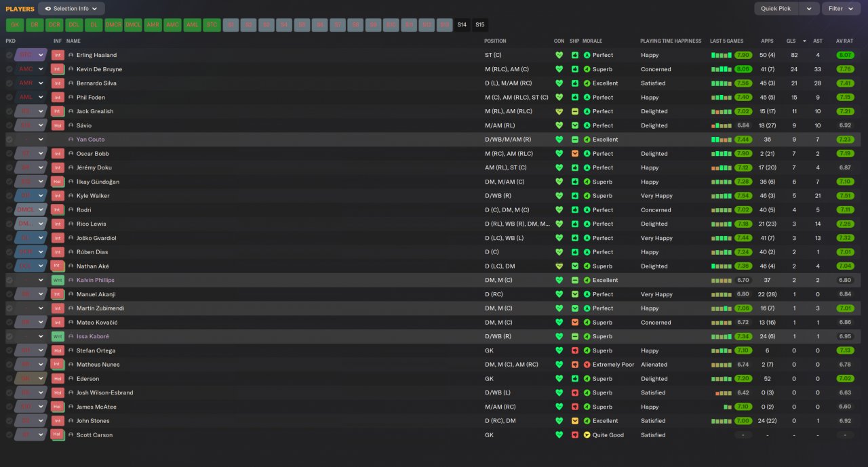Click James McAtee's condition heart icon
This screenshot has width=868, height=467.
[x=559, y=407]
